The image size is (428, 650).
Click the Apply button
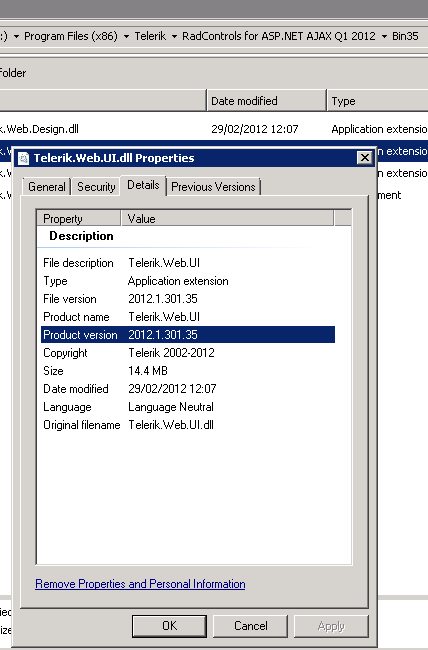tap(331, 626)
